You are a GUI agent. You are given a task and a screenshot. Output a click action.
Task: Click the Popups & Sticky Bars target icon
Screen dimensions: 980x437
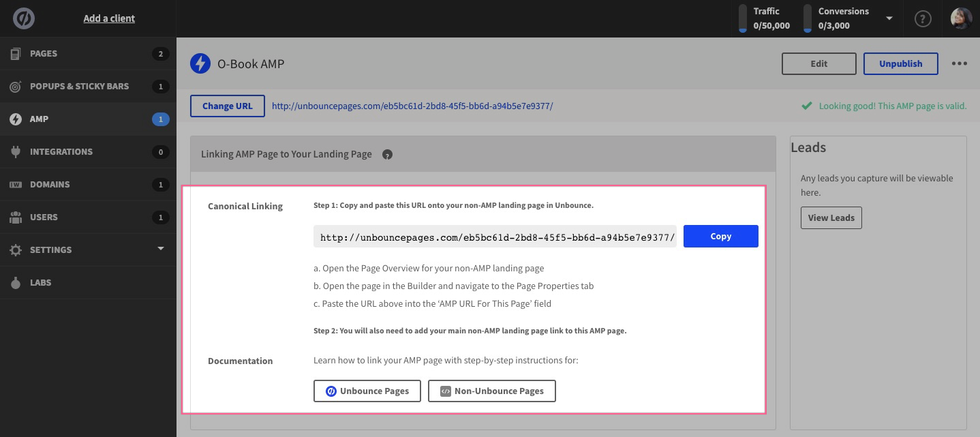pos(16,87)
